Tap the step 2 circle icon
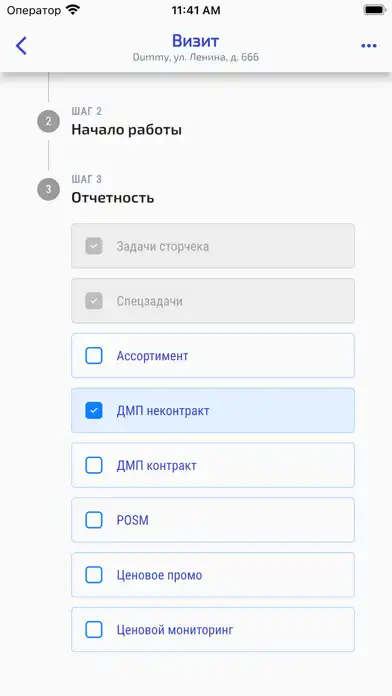392x696 pixels. [48, 122]
